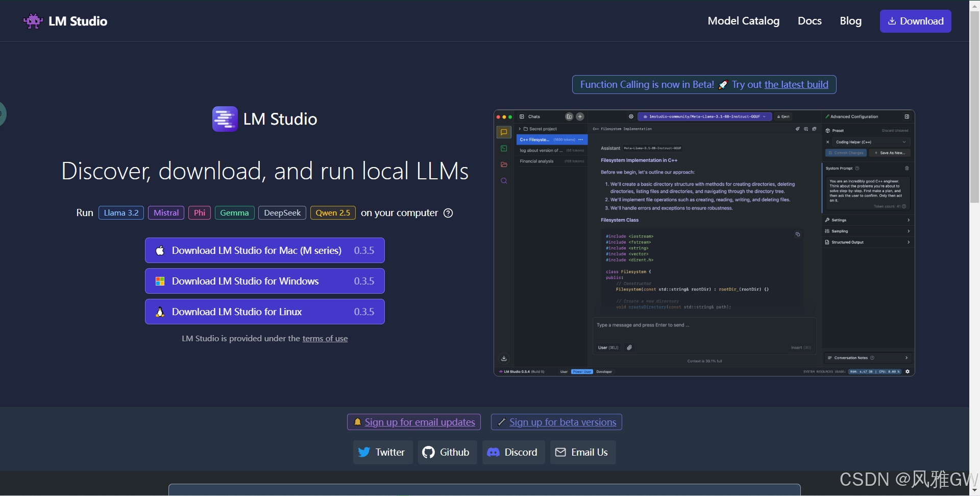Select the Mistral model badge
980x496 pixels.
[166, 213]
